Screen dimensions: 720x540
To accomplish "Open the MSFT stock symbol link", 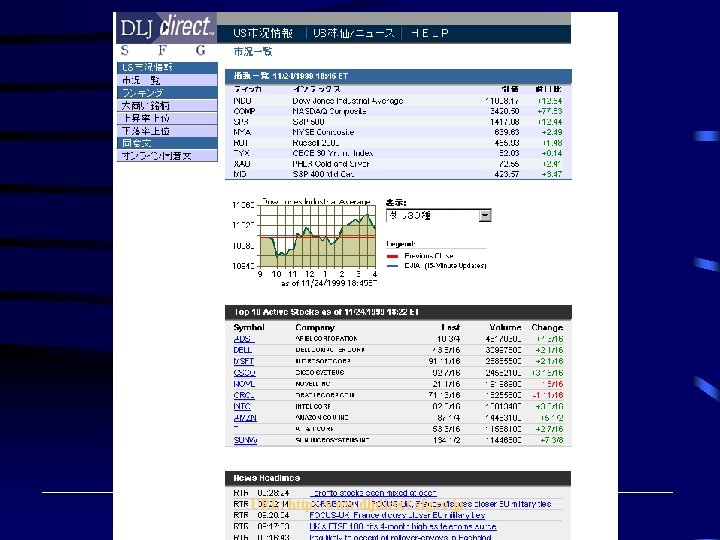I will pyautogui.click(x=243, y=361).
